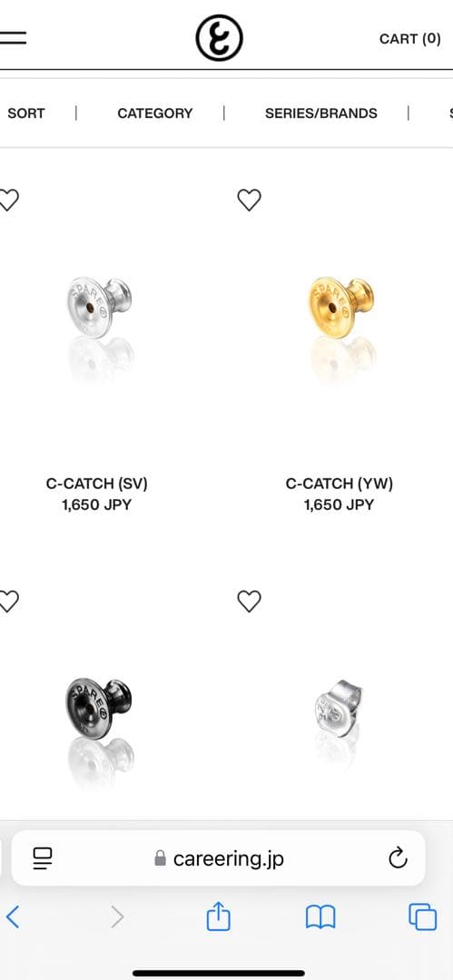Open the CART (0) link
The image size is (453, 980).
coord(409,39)
